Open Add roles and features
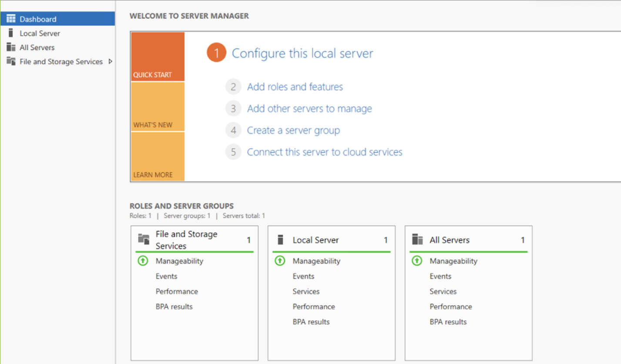The image size is (621, 364). click(295, 87)
